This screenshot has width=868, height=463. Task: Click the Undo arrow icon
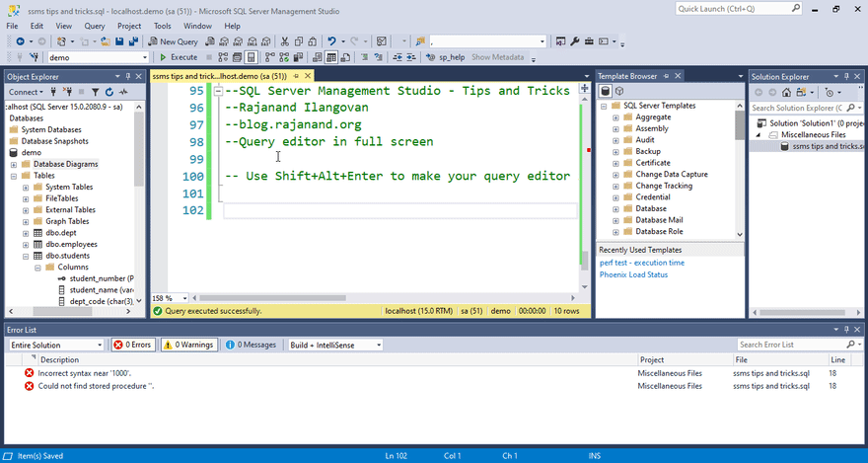(331, 41)
